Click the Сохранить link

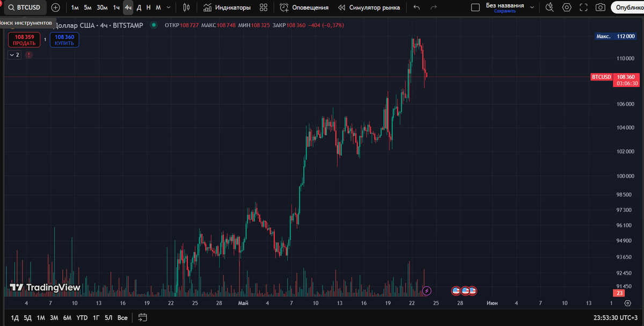[505, 11]
